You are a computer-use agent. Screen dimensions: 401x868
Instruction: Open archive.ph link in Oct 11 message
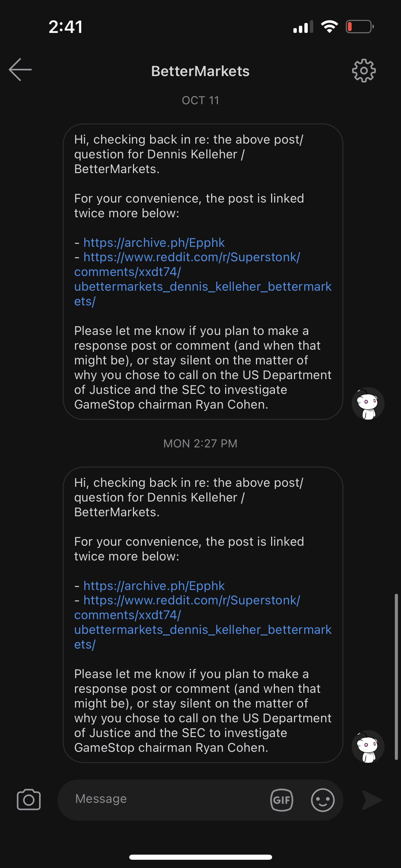pyautogui.click(x=154, y=243)
